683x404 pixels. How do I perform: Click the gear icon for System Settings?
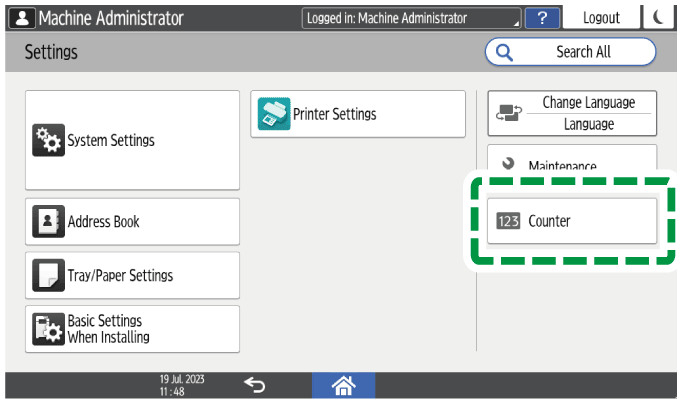coord(48,141)
